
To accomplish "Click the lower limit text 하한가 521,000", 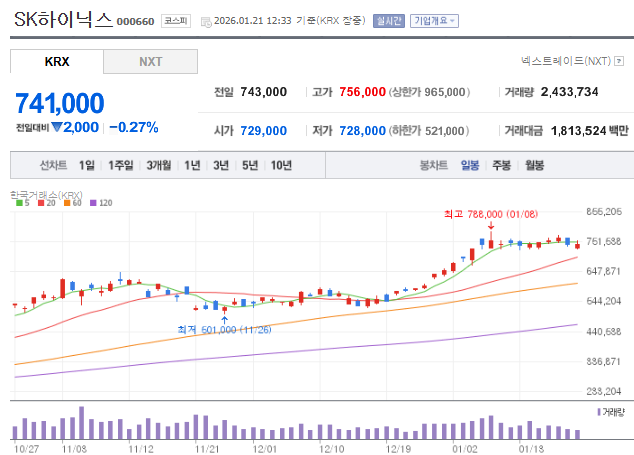I will pyautogui.click(x=429, y=131).
